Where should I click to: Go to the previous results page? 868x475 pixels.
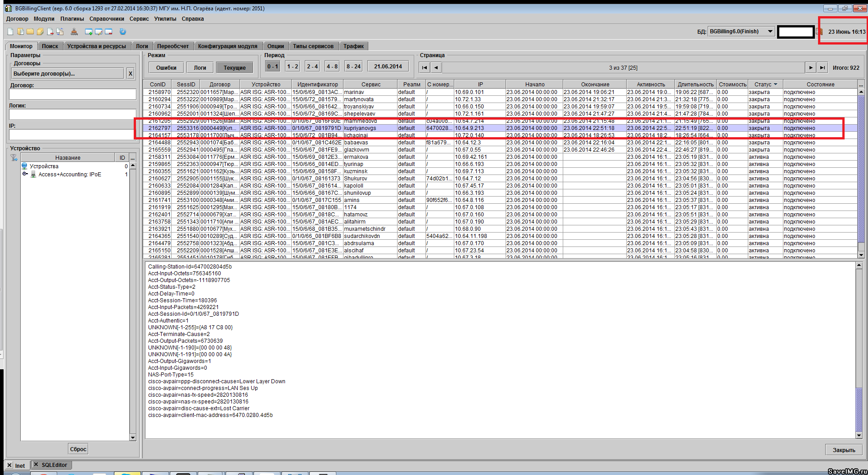[x=436, y=67]
